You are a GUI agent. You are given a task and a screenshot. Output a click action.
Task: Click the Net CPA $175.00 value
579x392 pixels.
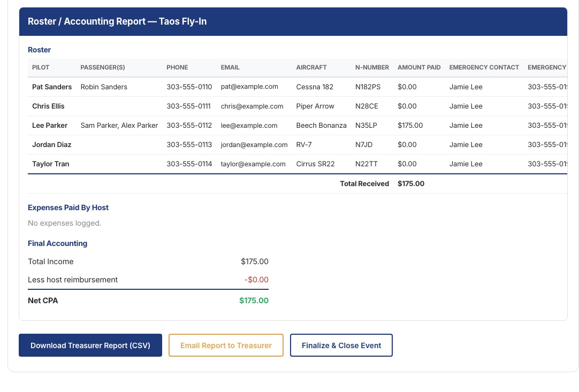tap(254, 301)
